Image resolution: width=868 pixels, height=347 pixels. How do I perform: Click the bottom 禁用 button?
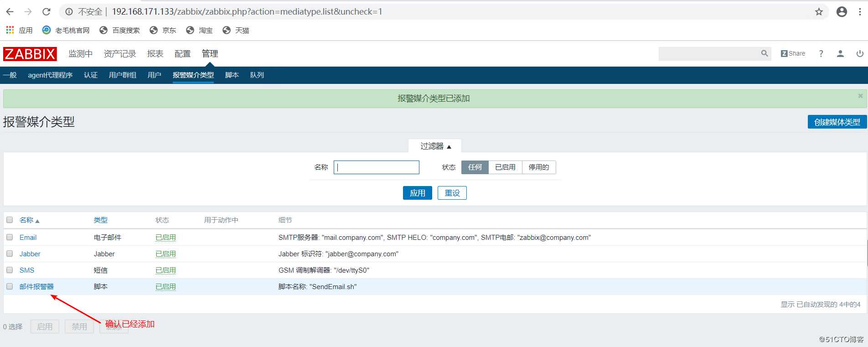click(x=79, y=326)
